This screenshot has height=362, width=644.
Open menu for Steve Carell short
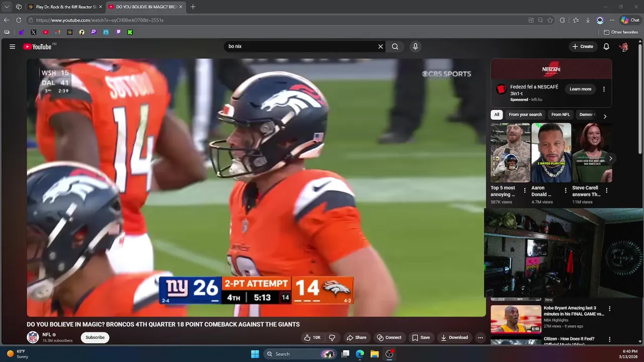606,191
